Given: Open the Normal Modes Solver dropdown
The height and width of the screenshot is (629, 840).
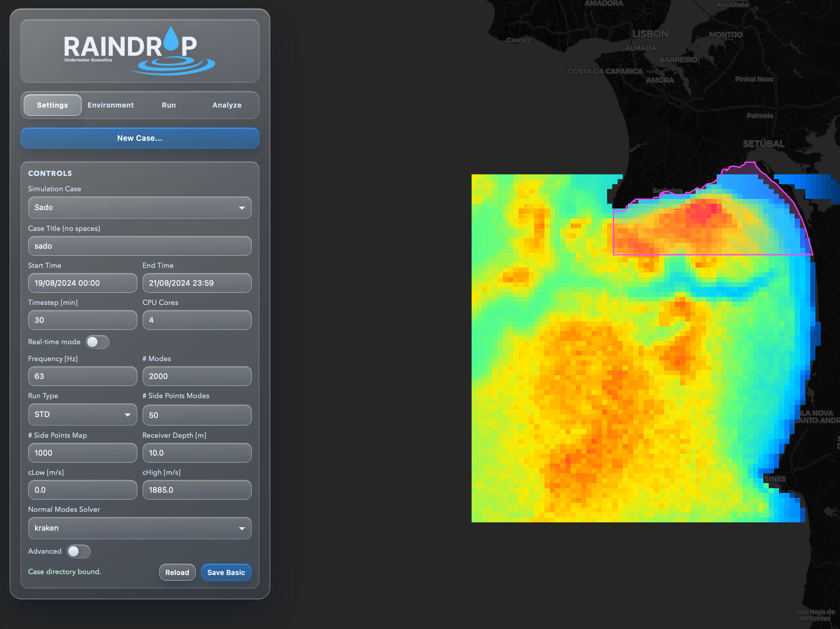Looking at the screenshot, I should (x=140, y=528).
